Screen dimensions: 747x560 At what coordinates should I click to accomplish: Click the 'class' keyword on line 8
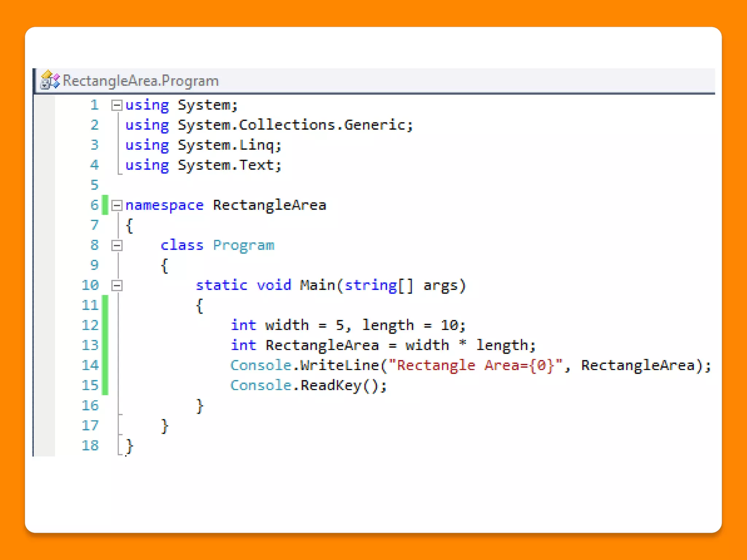182,245
